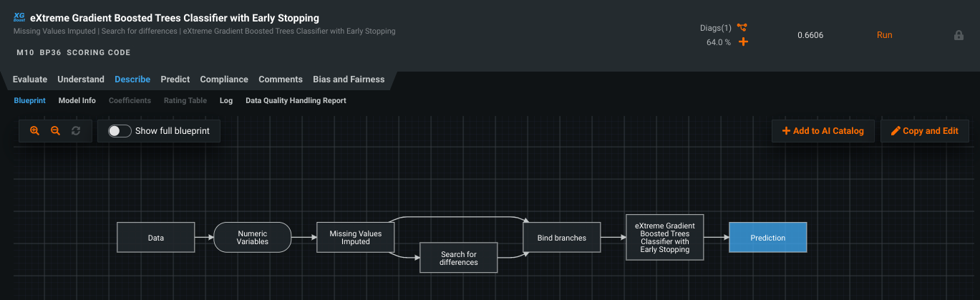980x300 pixels.
Task: Click the Run link
Action: (x=884, y=35)
